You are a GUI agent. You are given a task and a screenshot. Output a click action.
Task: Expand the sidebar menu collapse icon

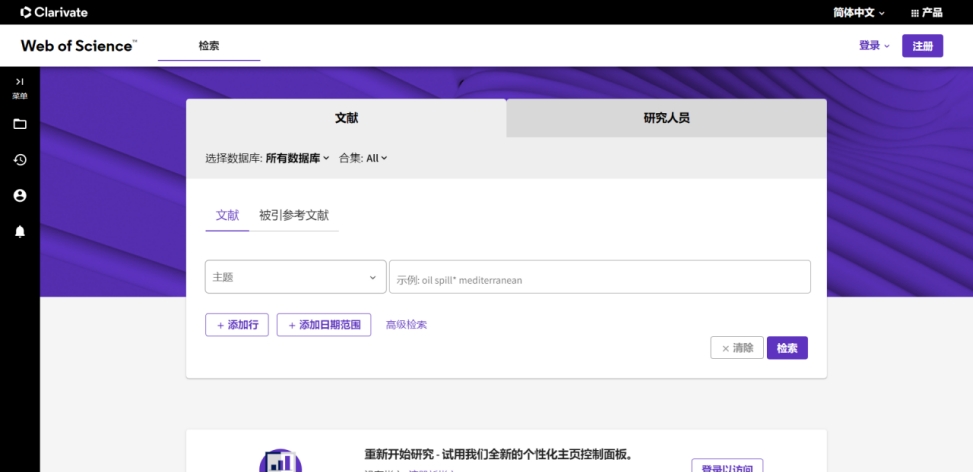(20, 81)
